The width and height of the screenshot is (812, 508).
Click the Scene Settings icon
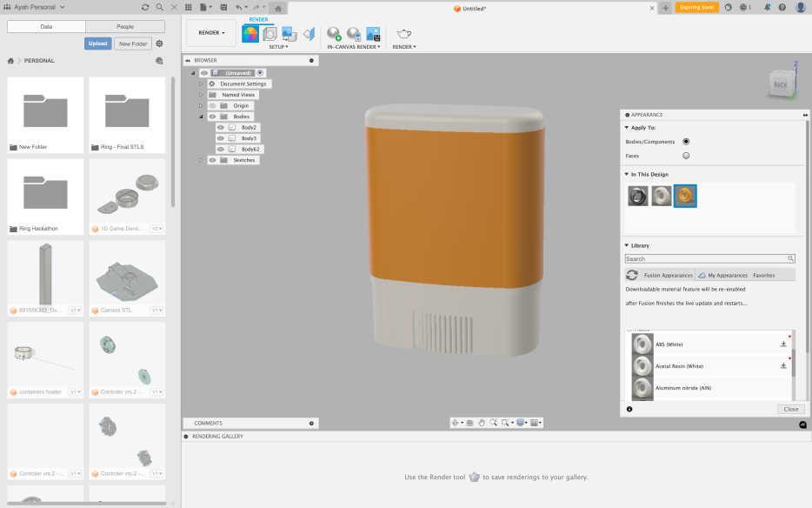270,34
